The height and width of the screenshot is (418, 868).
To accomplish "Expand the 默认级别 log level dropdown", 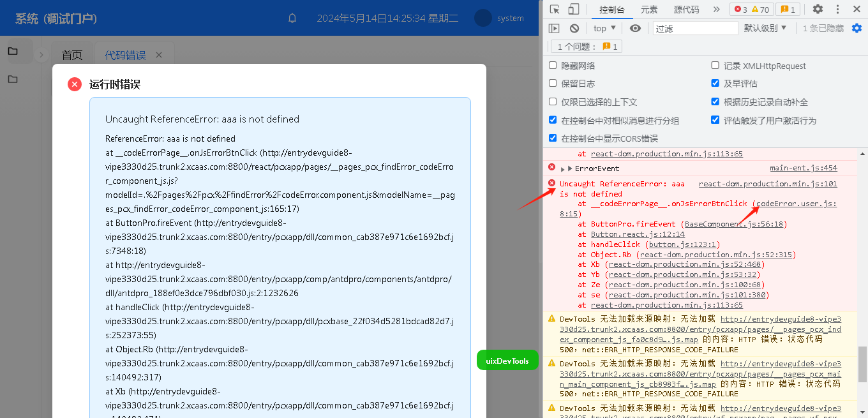I will [x=765, y=28].
